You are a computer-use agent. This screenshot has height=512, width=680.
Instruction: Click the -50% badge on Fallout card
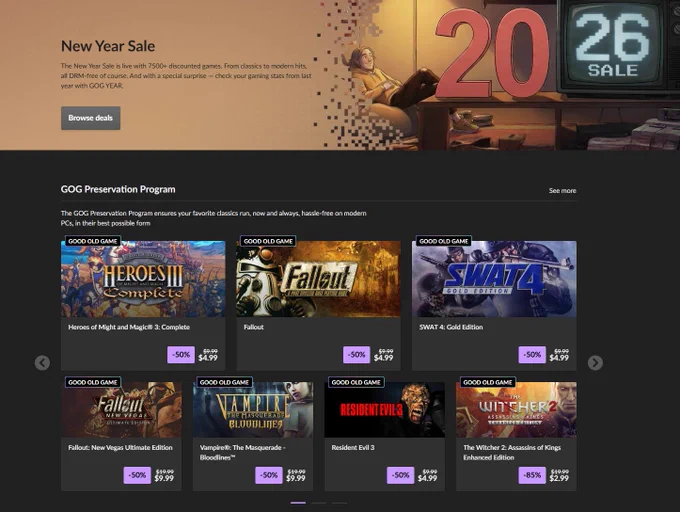356,355
